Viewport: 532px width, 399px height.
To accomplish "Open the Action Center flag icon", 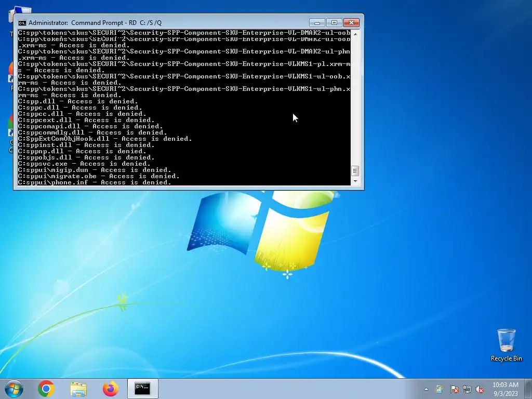I will [454, 389].
